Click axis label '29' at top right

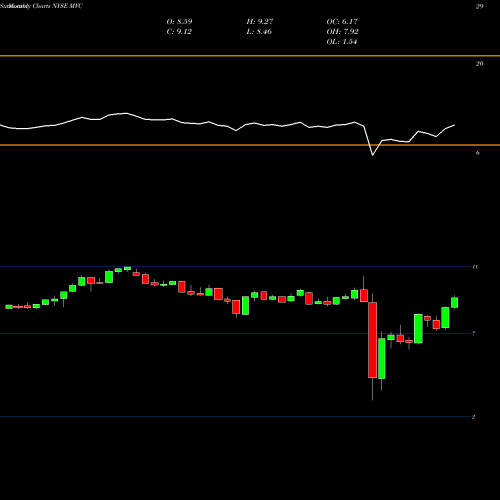(x=479, y=6)
